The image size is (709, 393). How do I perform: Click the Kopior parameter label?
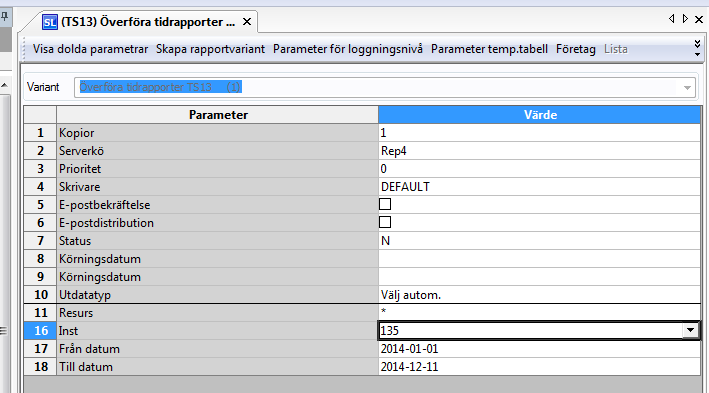click(76, 133)
